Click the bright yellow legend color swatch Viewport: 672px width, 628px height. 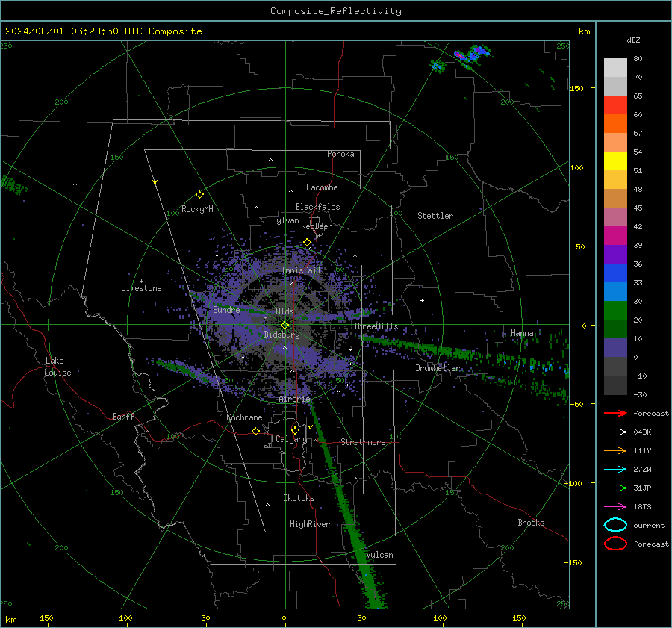pos(615,161)
